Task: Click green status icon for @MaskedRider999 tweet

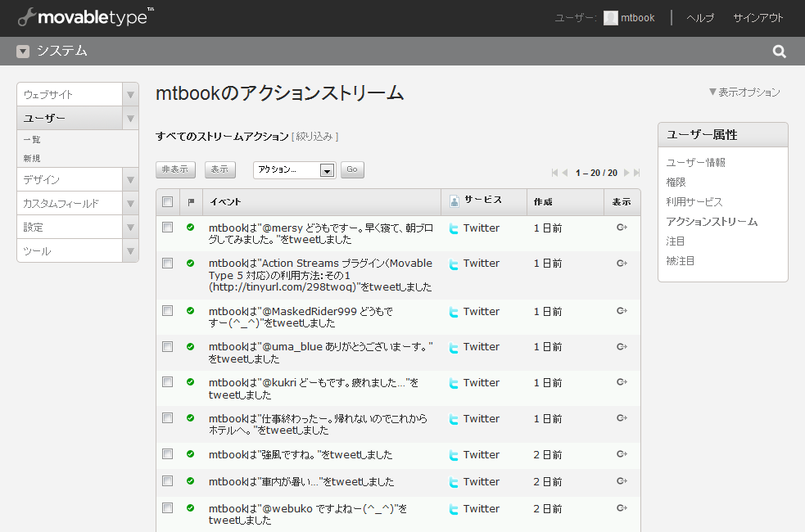Action: click(x=191, y=310)
